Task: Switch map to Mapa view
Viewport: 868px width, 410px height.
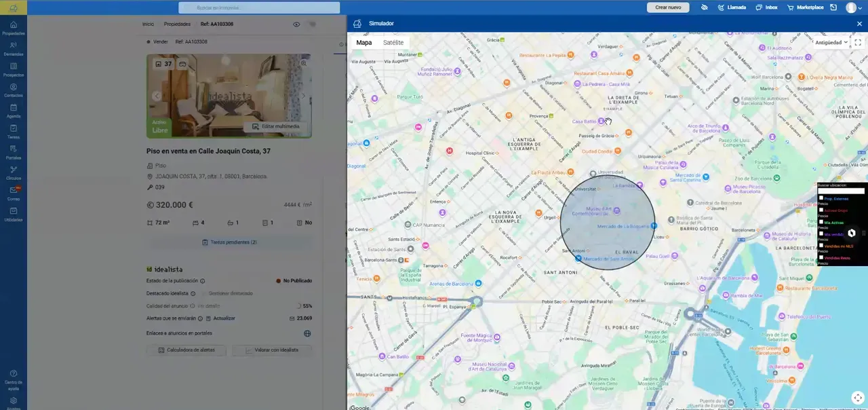Action: 364,42
